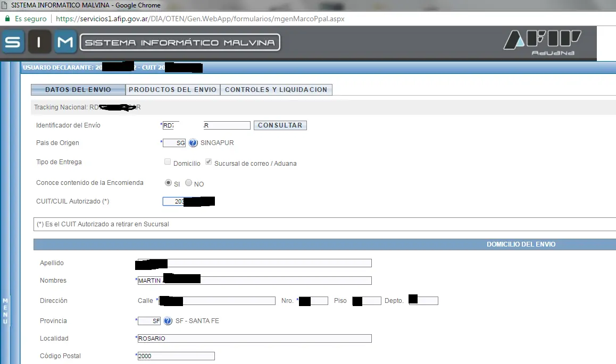
Task: Click the SISTEMA INFORMÁTICO MALVINA banner title
Action: (x=180, y=43)
